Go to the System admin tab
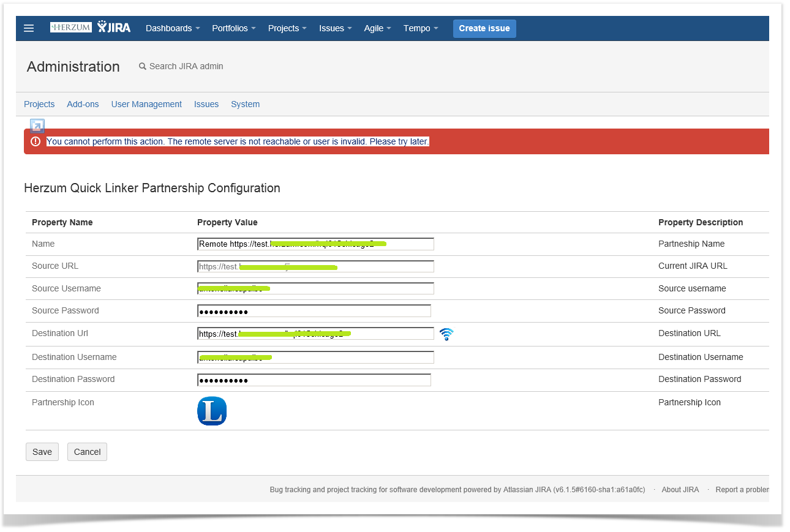 pos(245,104)
